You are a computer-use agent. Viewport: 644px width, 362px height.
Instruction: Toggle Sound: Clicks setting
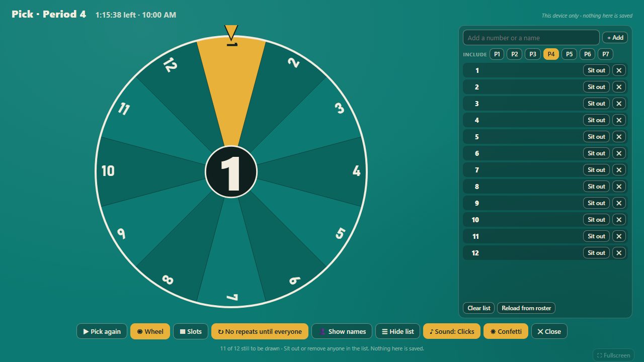point(452,331)
